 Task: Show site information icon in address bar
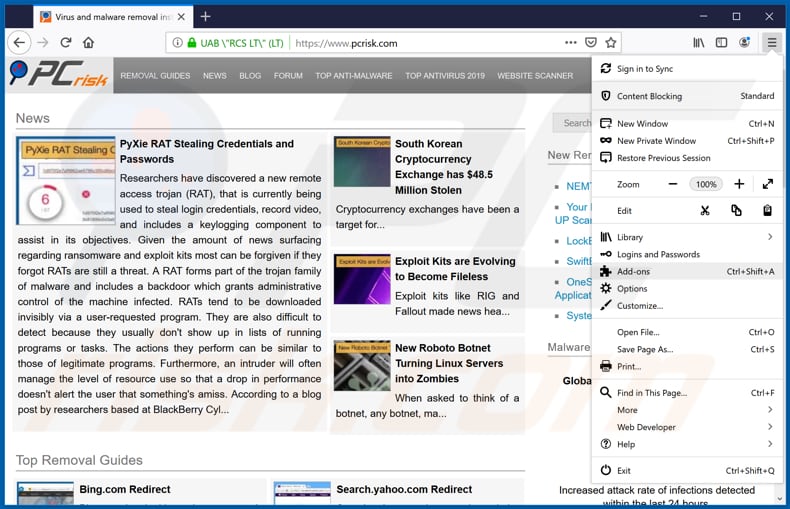[x=177, y=43]
